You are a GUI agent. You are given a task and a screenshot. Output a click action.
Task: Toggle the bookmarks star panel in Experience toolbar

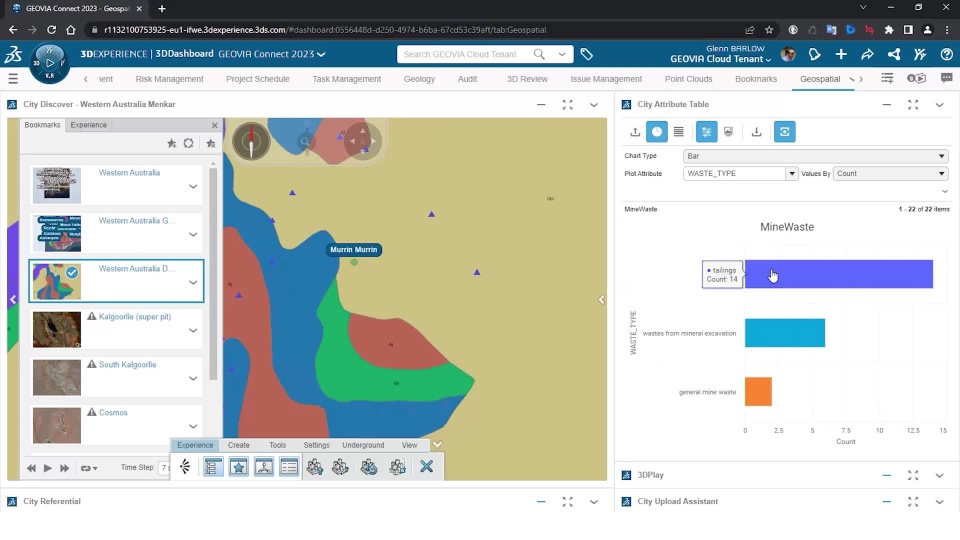click(239, 467)
